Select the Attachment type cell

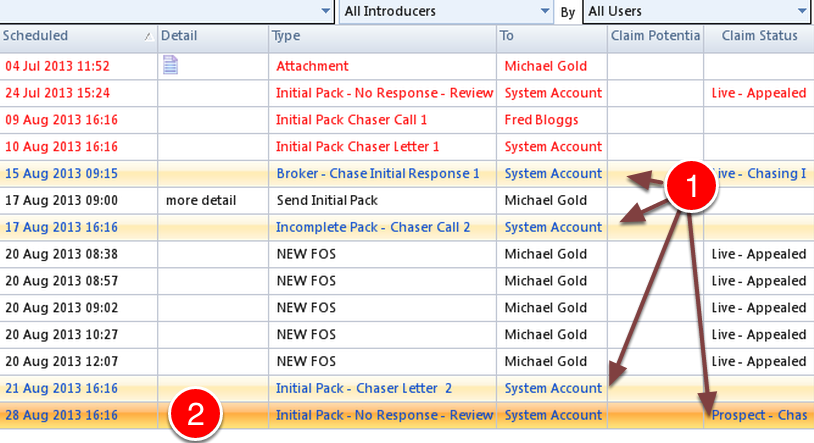pyautogui.click(x=312, y=66)
